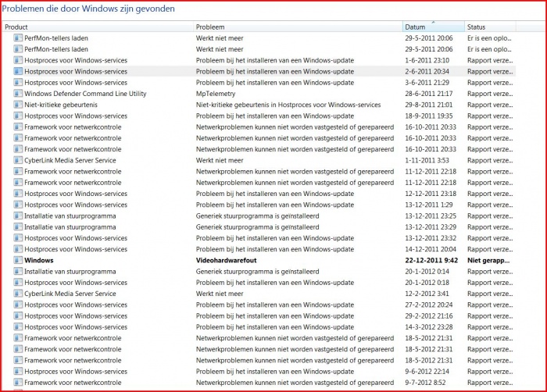Screen dimensions: 547x392
Task: Click the date '9-6-2012 22:14'
Action: 427,372
